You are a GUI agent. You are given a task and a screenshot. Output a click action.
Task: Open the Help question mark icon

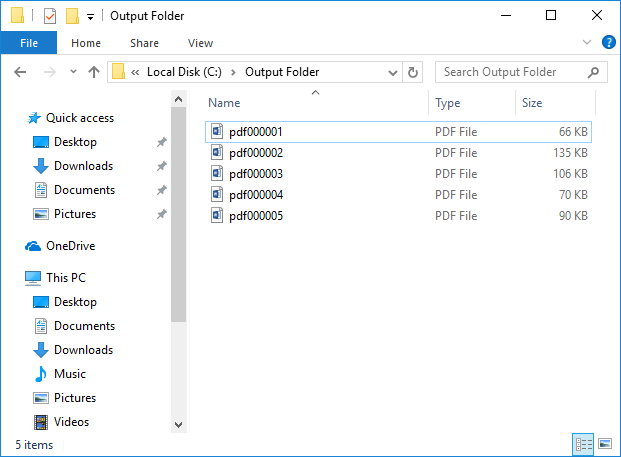(608, 43)
